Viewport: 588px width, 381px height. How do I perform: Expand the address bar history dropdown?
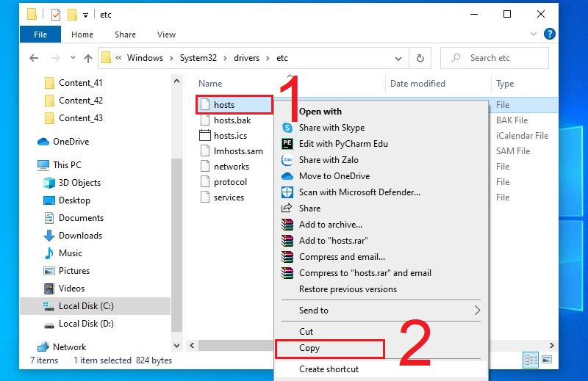pyautogui.click(x=398, y=59)
